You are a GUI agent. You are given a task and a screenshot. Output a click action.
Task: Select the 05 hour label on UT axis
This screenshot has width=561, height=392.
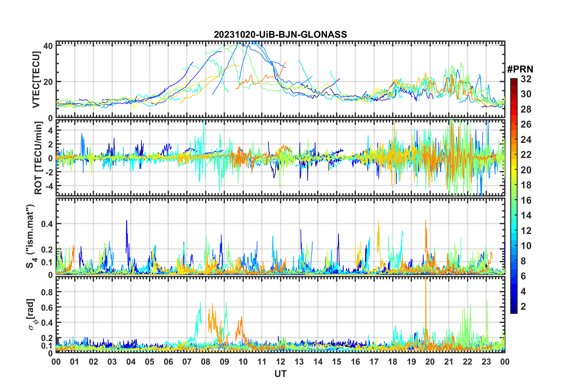tap(150, 362)
